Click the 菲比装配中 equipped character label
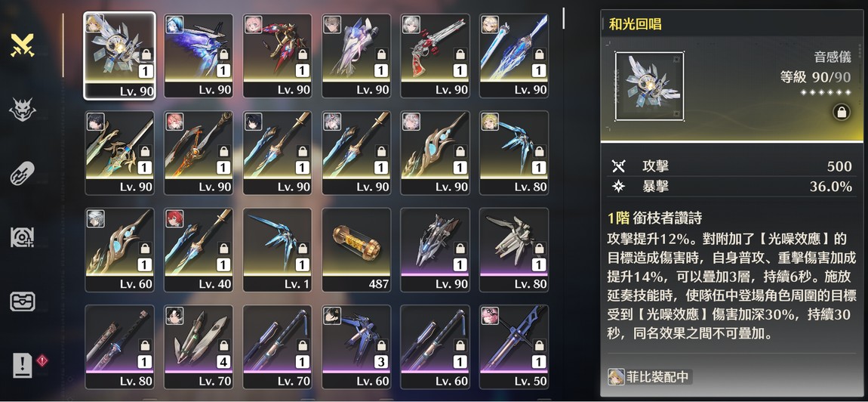 pos(649,377)
